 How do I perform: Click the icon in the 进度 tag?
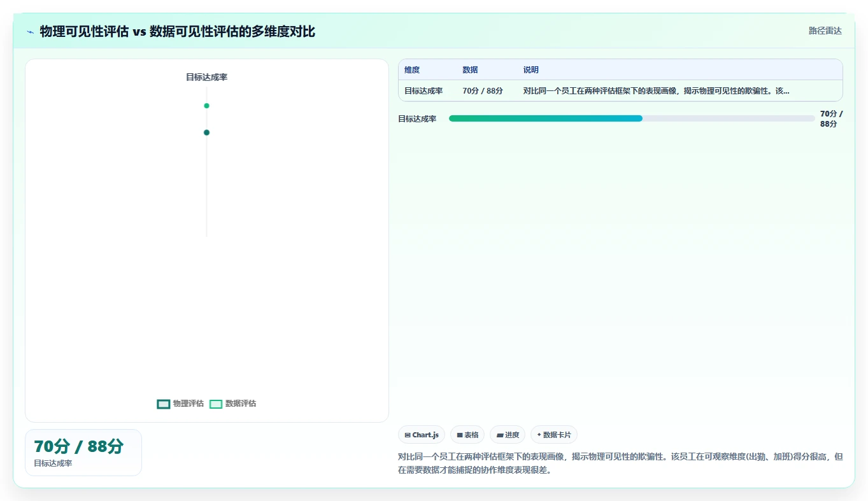500,435
